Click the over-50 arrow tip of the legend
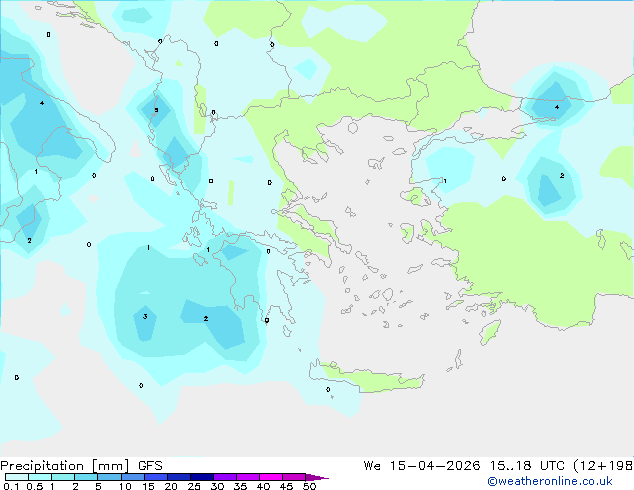This screenshot has height=490, width=634. (x=317, y=477)
